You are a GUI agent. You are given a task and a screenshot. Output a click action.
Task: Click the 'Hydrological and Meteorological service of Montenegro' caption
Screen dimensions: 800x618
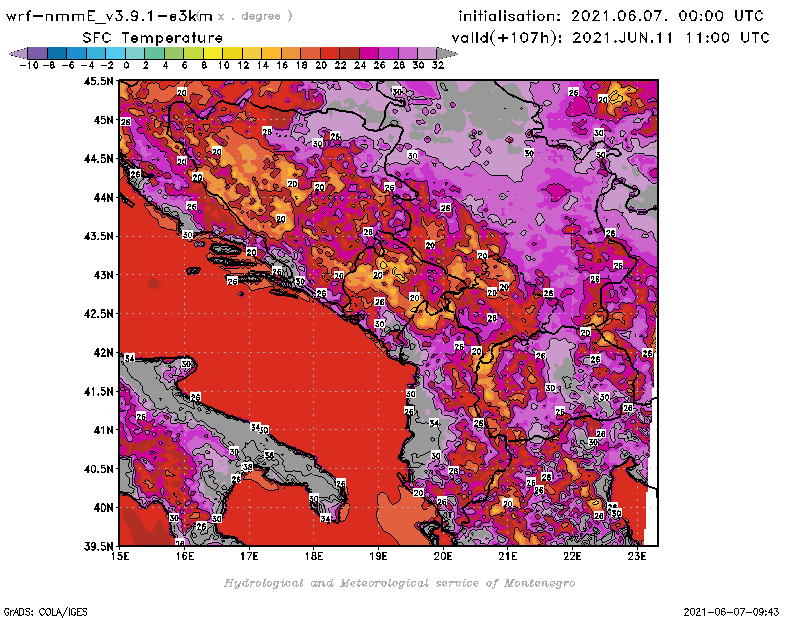[399, 583]
